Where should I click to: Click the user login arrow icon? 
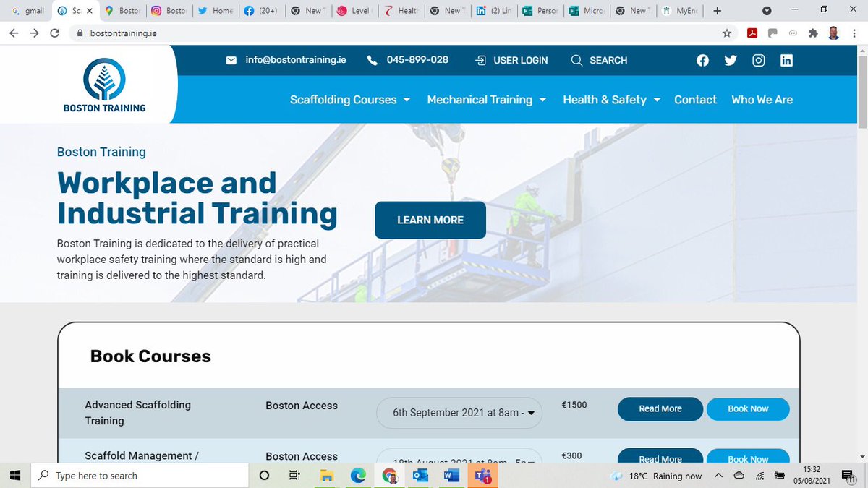[x=480, y=61]
